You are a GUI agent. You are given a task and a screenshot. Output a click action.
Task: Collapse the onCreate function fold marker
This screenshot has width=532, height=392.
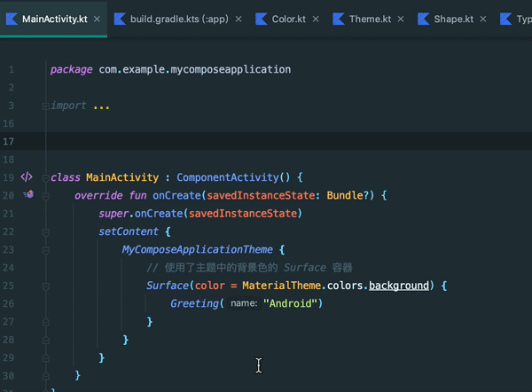(46, 196)
